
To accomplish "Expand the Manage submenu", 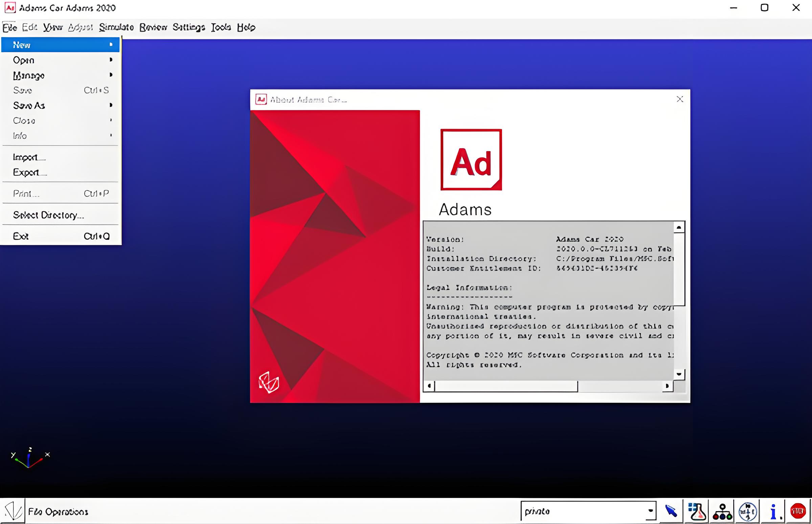I will pos(60,75).
